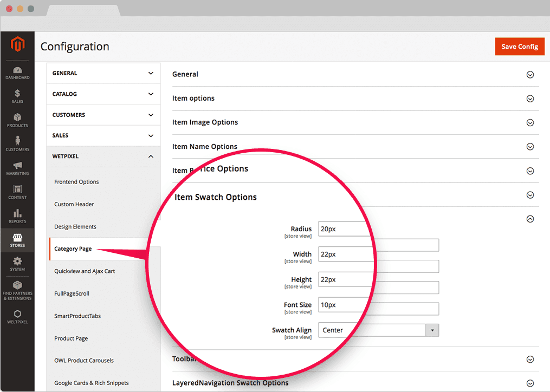550x392 pixels.
Task: Open System gear icon in sidebar
Action: point(17,265)
